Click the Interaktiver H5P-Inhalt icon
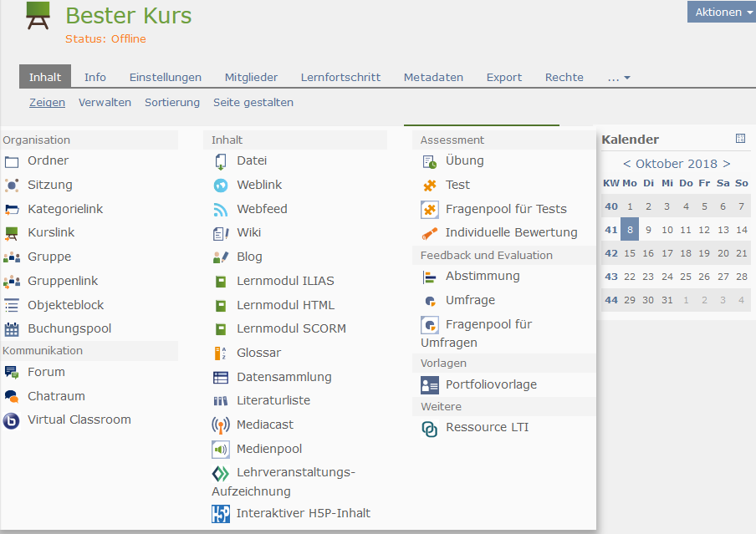The width and height of the screenshot is (756, 534). click(221, 514)
